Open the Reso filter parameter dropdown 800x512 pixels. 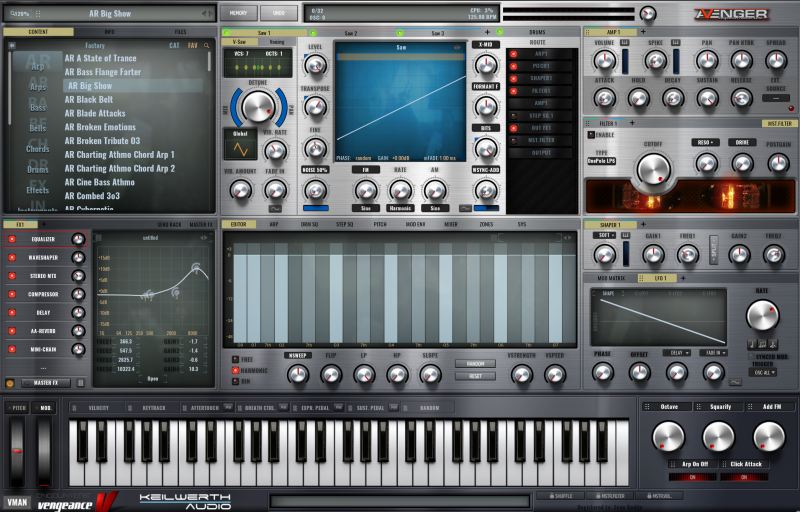[x=706, y=142]
